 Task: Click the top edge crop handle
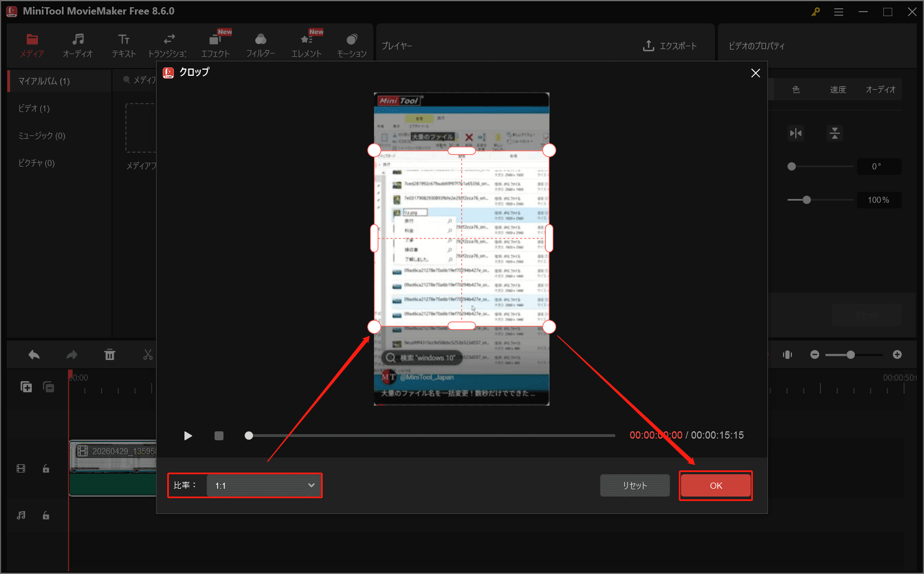[x=461, y=150]
